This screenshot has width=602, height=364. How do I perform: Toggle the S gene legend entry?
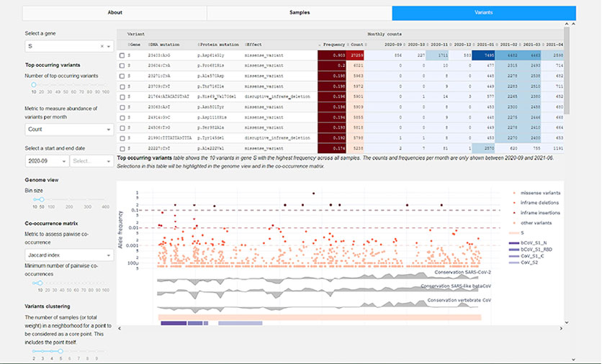click(516, 233)
